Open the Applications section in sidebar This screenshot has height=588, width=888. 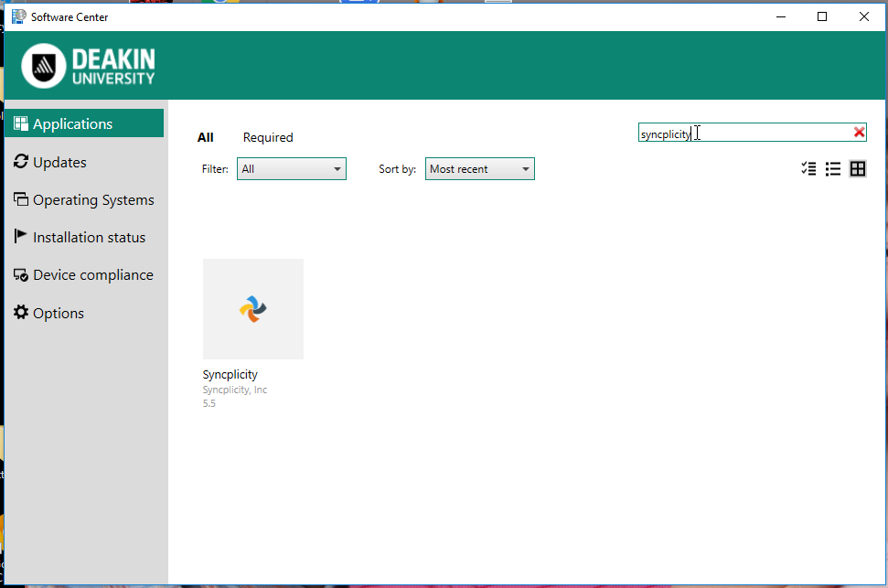84,123
